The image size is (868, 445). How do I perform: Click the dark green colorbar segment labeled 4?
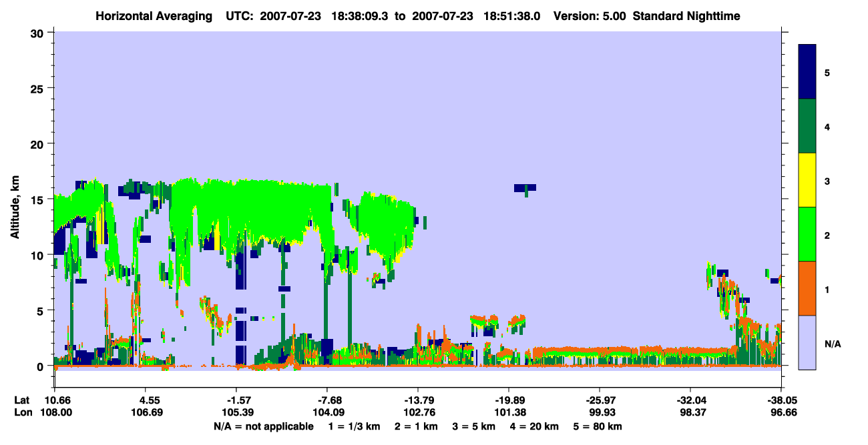(x=807, y=126)
